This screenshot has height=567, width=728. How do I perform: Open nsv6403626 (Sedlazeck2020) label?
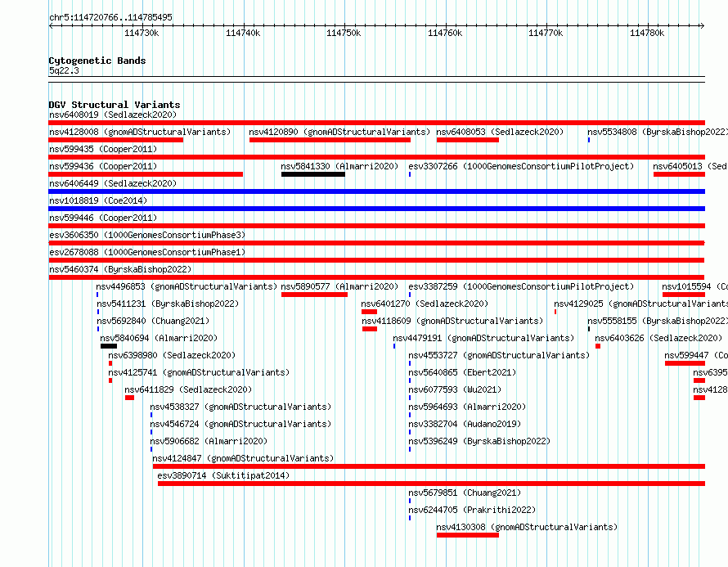[x=658, y=338]
